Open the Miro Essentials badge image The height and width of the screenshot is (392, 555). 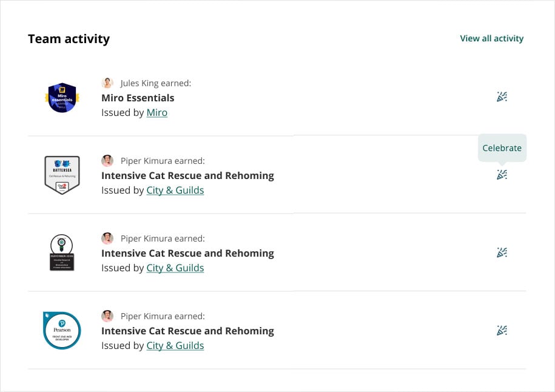point(62,98)
